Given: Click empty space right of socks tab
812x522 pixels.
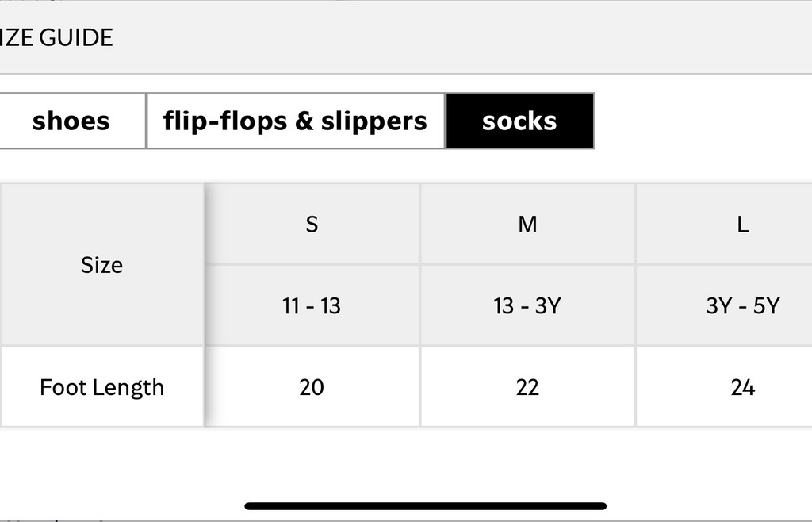Looking at the screenshot, I should pos(702,121).
